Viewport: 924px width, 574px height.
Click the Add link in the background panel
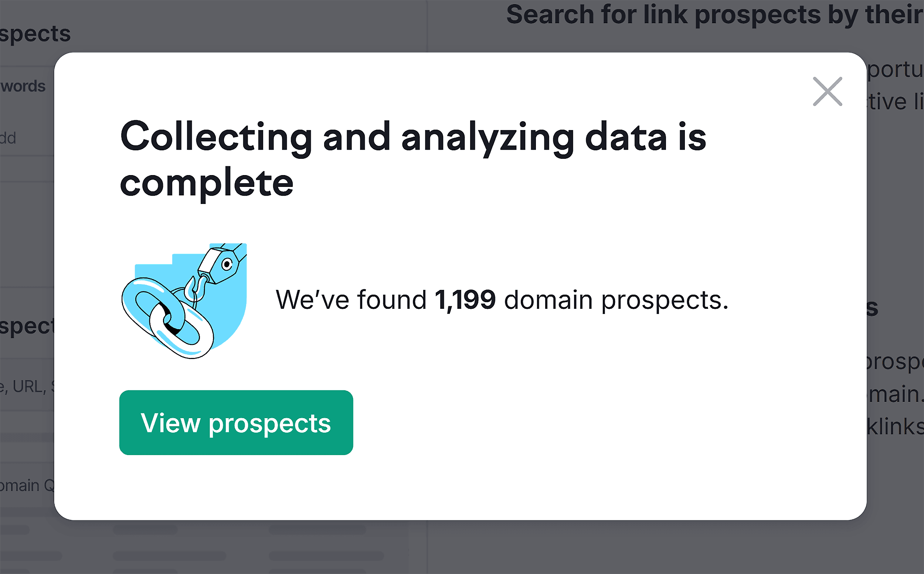9,137
